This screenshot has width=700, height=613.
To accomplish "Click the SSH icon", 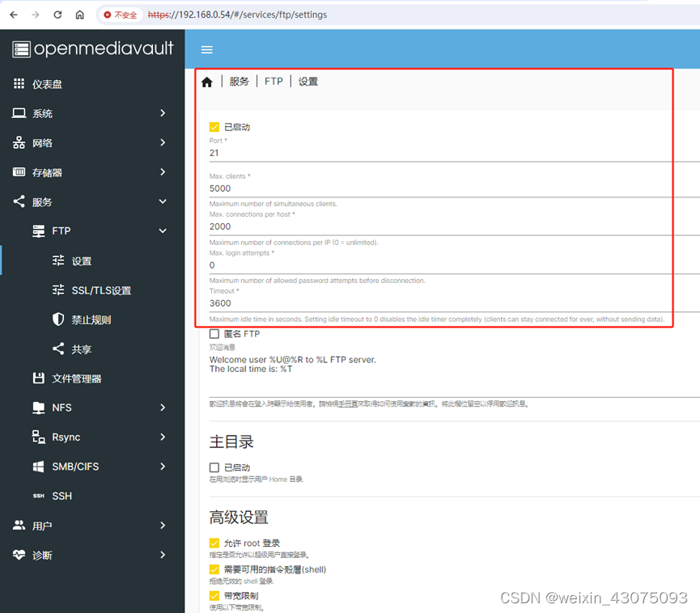I will pos(38,496).
